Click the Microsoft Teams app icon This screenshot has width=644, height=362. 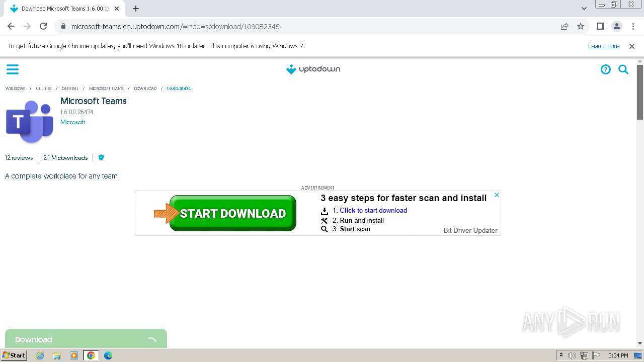(30, 122)
